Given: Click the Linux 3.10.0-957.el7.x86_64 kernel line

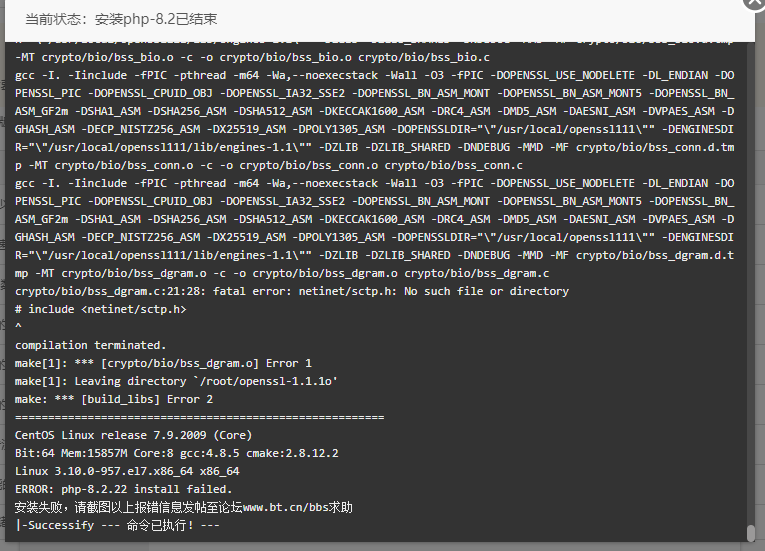Looking at the screenshot, I should pos(127,471).
